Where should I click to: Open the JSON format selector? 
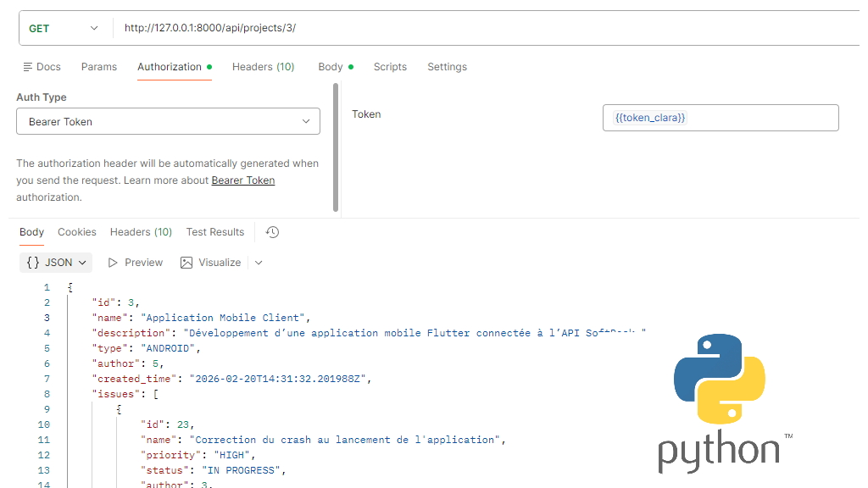(x=56, y=263)
